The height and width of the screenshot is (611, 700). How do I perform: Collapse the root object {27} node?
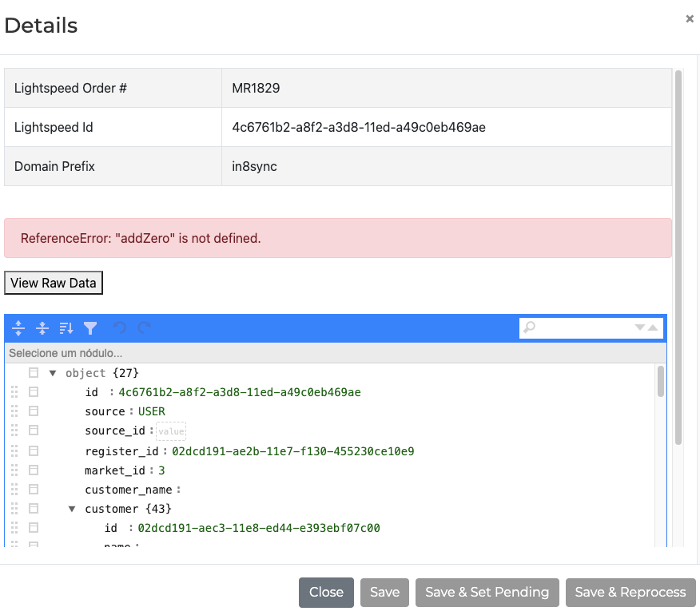tap(53, 373)
